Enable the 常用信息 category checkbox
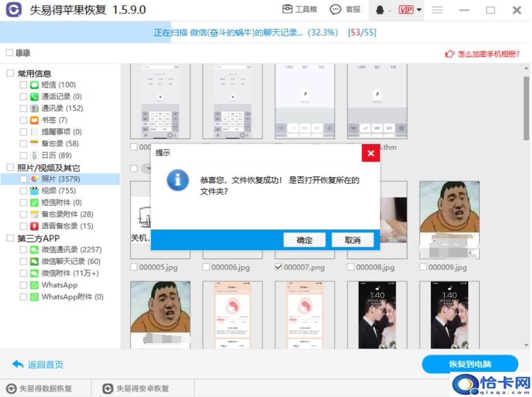This screenshot has width=532, height=397. [x=10, y=73]
